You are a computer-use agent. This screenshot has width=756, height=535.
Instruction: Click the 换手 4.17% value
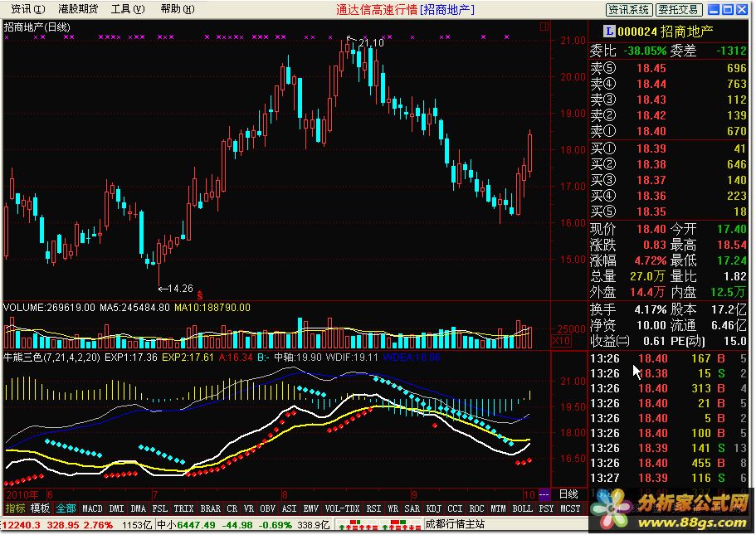[651, 309]
